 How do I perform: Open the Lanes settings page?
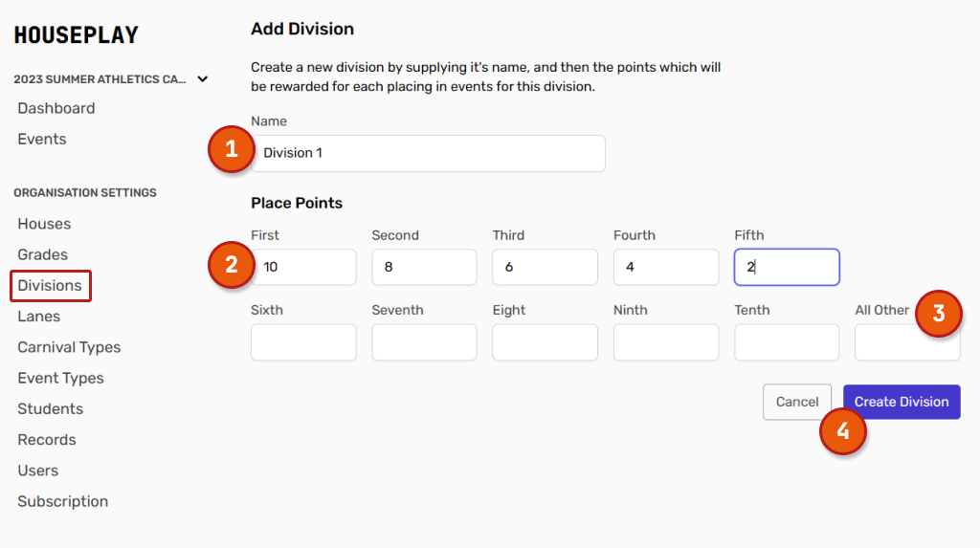click(38, 317)
